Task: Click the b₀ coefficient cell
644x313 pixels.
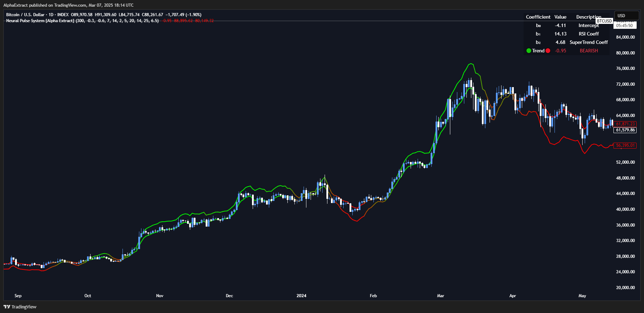Action: coord(538,25)
